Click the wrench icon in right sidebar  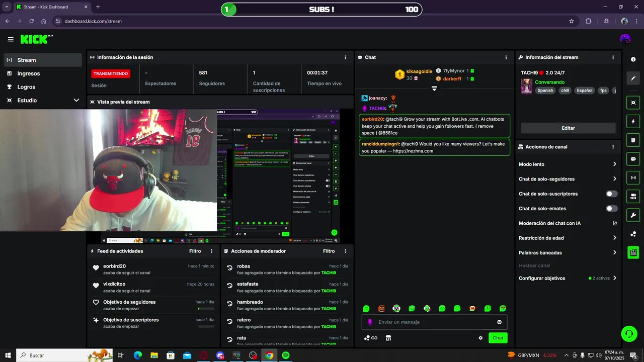(633, 215)
